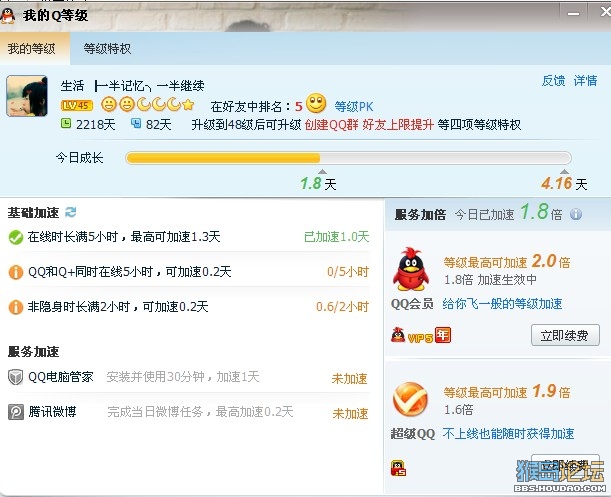Click the LV45 level badge
Screen dimensions: 611x497
tap(77, 105)
